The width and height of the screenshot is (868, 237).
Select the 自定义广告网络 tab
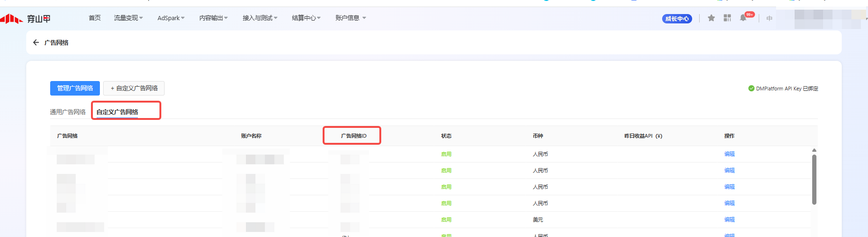point(117,112)
